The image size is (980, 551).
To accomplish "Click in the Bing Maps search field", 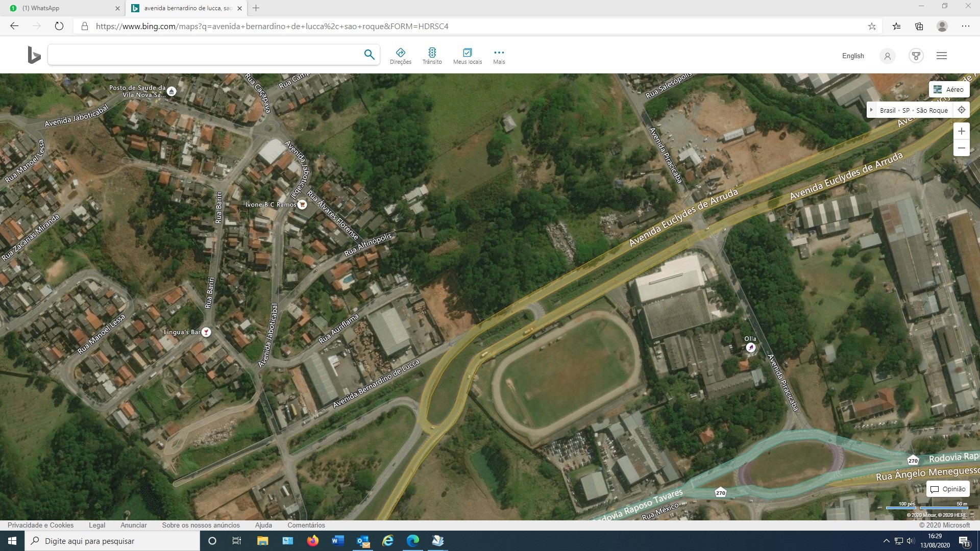I will click(204, 55).
